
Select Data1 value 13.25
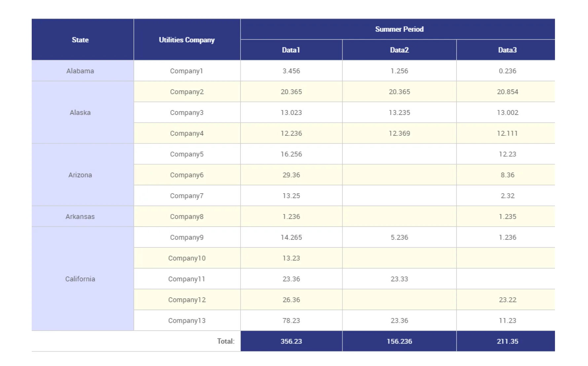[x=291, y=196]
